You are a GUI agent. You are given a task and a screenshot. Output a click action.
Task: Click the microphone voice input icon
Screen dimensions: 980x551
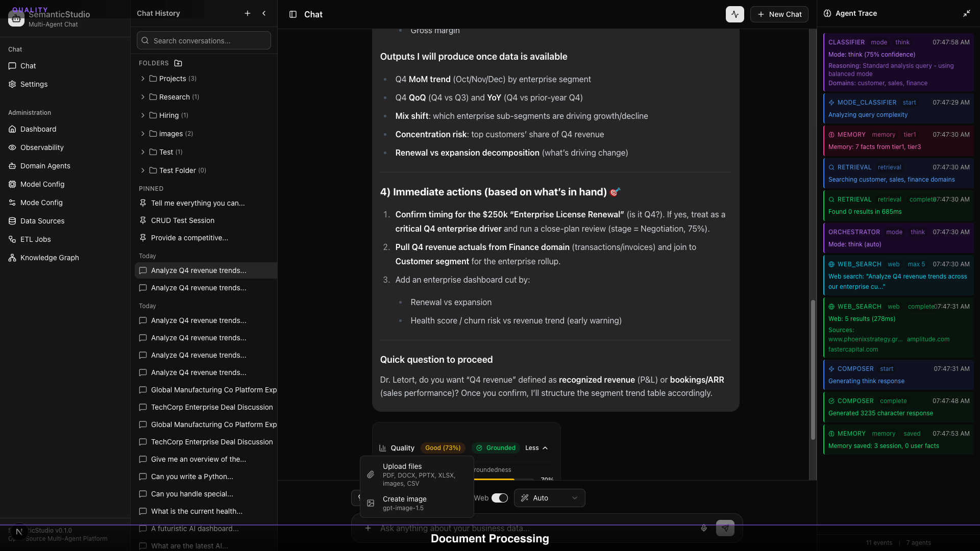click(x=704, y=528)
